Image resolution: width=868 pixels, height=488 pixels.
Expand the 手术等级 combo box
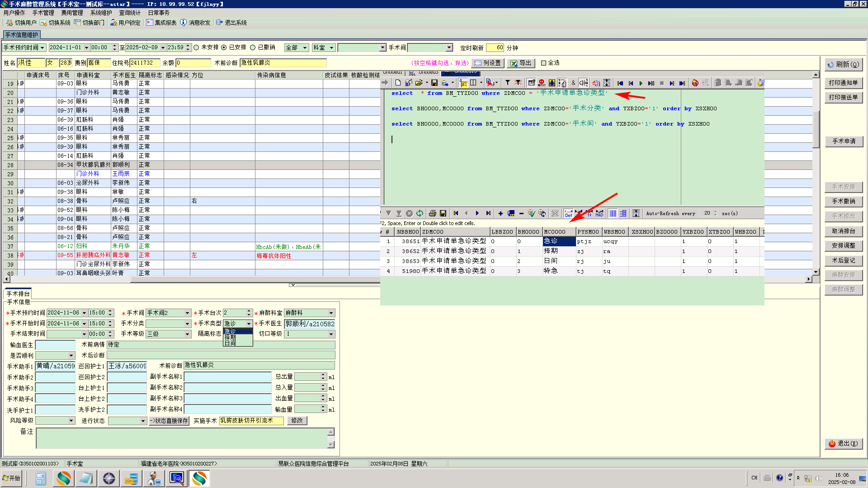(x=187, y=334)
